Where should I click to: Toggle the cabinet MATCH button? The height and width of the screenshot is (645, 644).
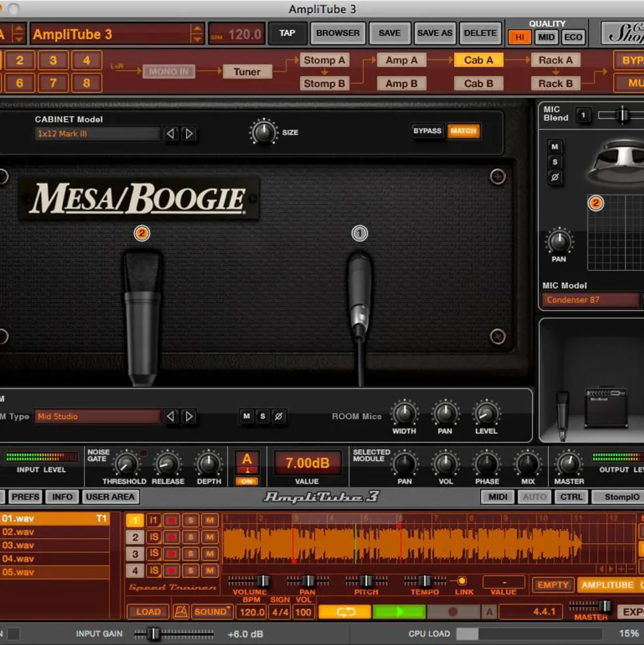click(463, 131)
